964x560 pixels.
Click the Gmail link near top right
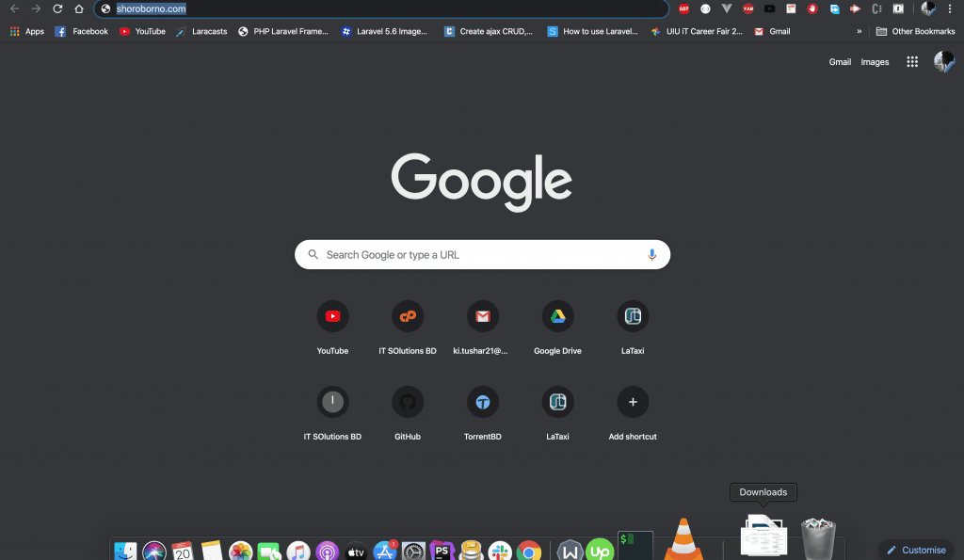tap(840, 61)
